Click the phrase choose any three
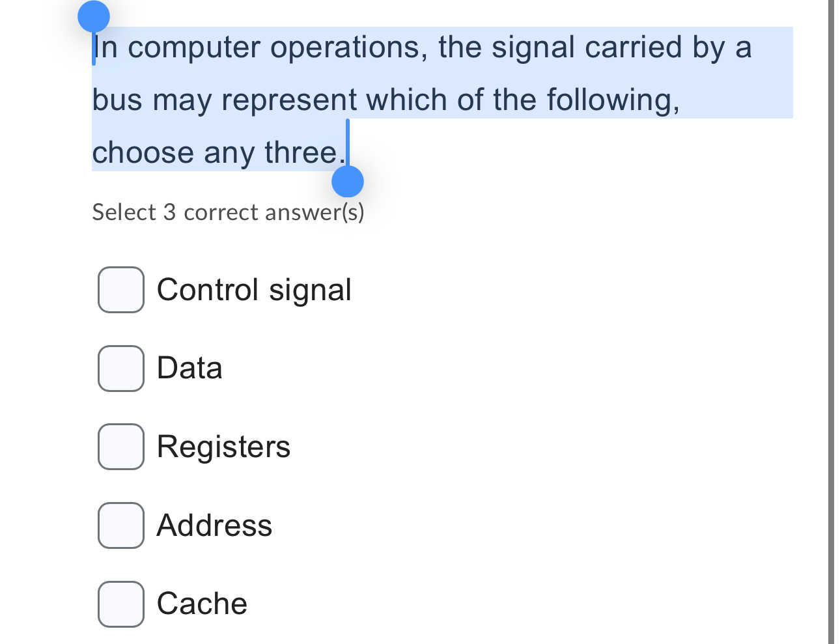 (x=217, y=152)
